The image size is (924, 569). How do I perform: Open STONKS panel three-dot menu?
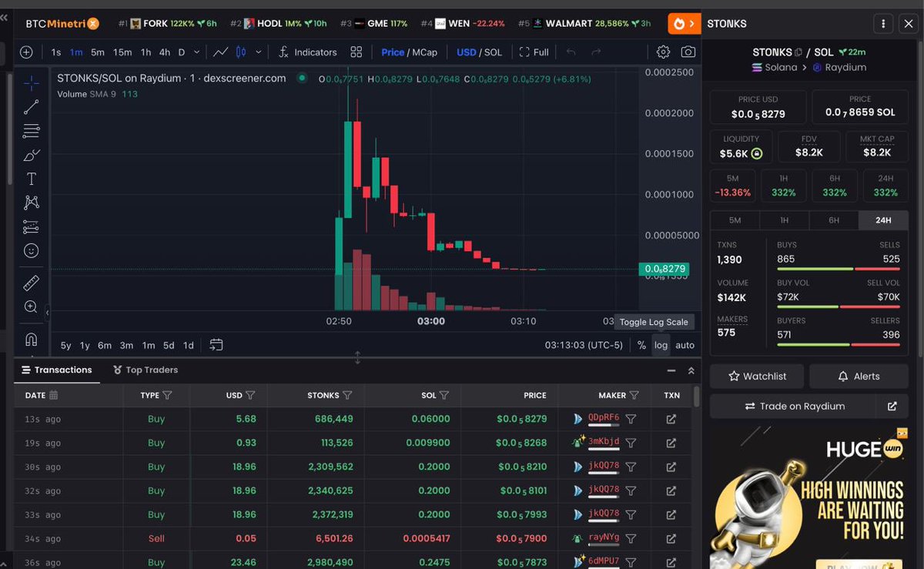coord(883,24)
